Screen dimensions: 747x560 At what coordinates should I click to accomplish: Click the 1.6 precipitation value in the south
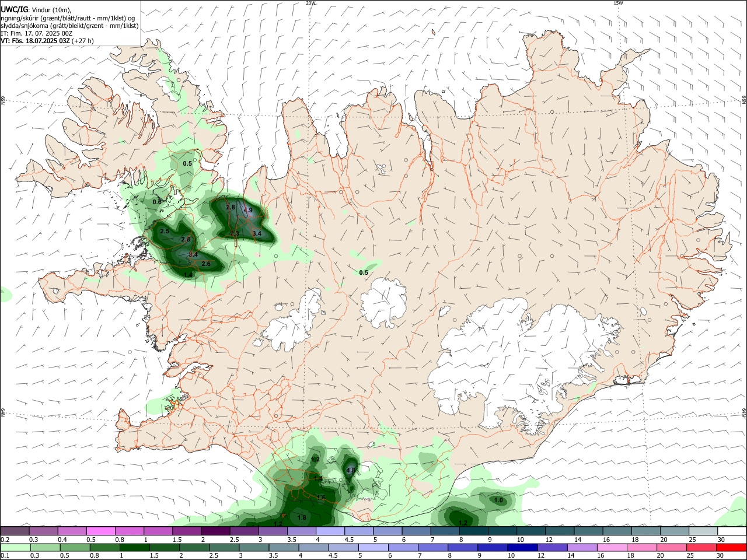click(321, 498)
